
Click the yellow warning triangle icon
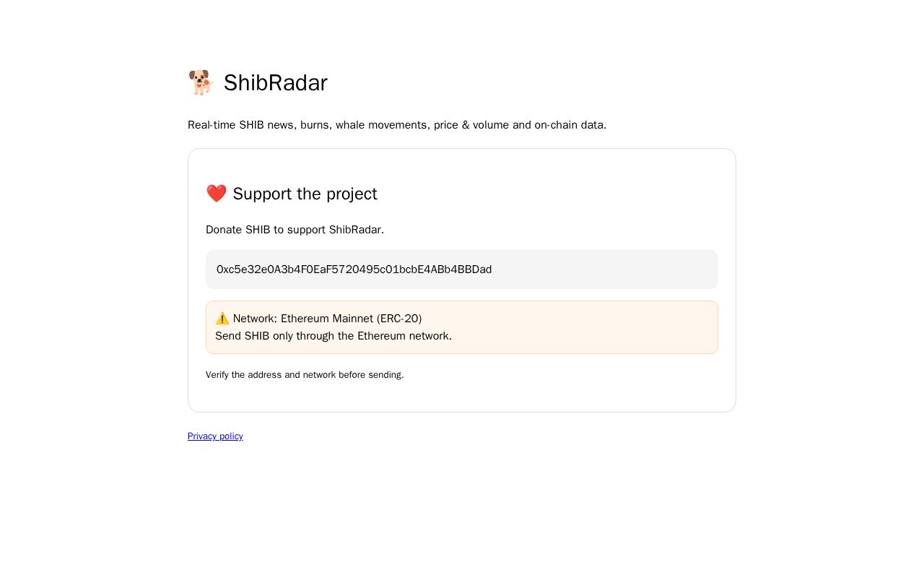tap(222, 319)
